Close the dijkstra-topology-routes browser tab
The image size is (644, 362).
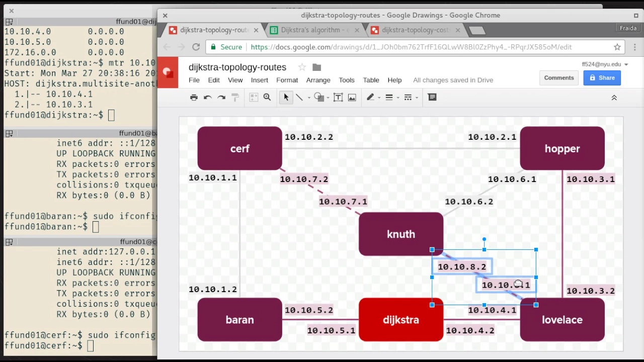[256, 30]
